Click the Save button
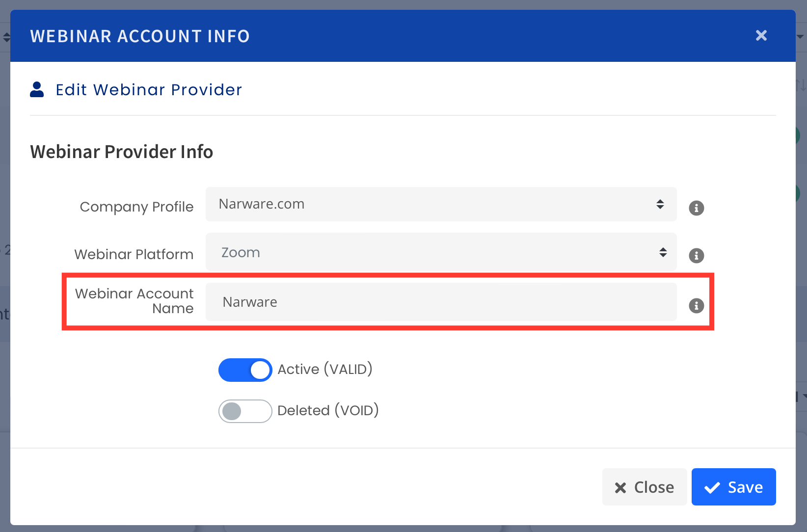Image resolution: width=807 pixels, height=532 pixels. (733, 487)
